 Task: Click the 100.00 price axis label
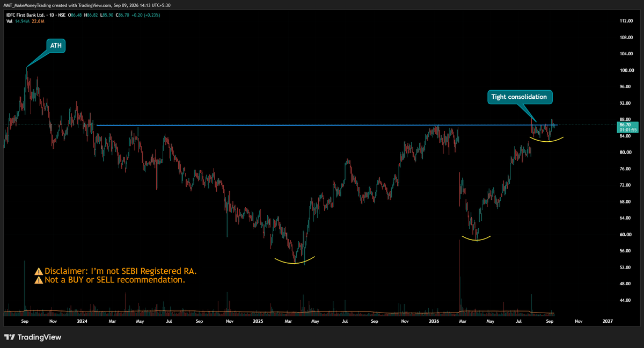[x=627, y=70]
